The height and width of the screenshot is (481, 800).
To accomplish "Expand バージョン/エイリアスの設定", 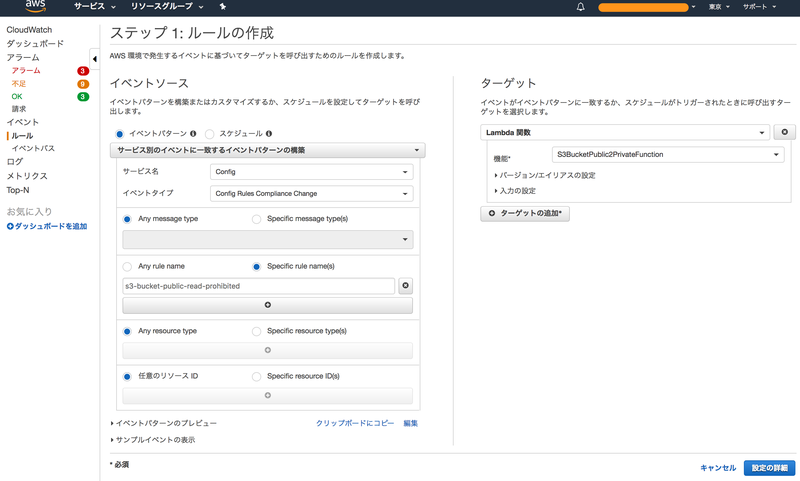I will click(x=545, y=175).
